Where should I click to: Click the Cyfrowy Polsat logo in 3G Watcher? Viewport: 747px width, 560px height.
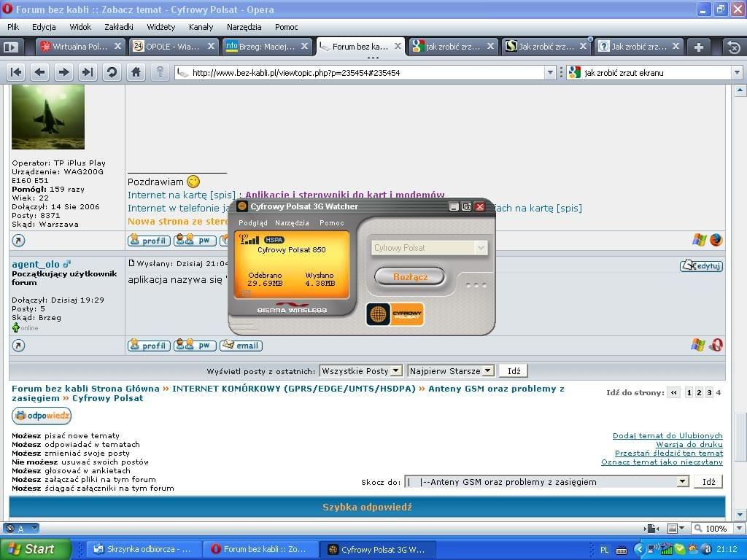click(395, 314)
